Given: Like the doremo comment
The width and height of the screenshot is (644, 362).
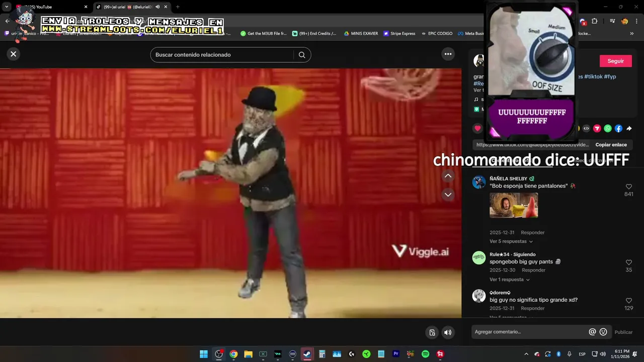Looking at the screenshot, I should [x=629, y=301].
